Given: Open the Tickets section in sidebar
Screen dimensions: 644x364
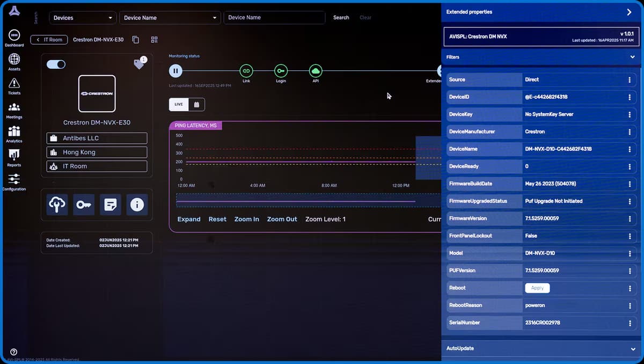Looking at the screenshot, I should point(14,86).
